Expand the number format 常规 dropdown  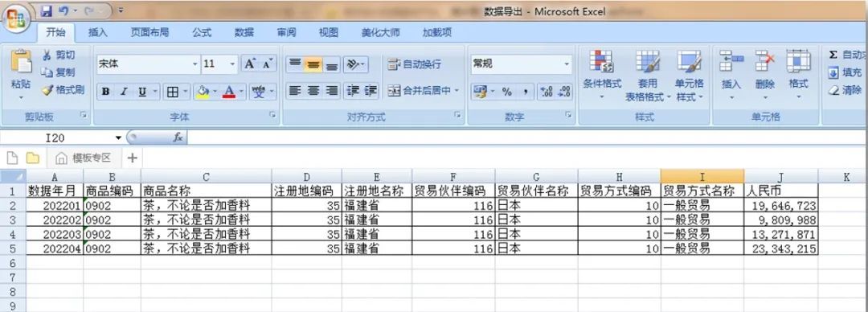click(567, 64)
